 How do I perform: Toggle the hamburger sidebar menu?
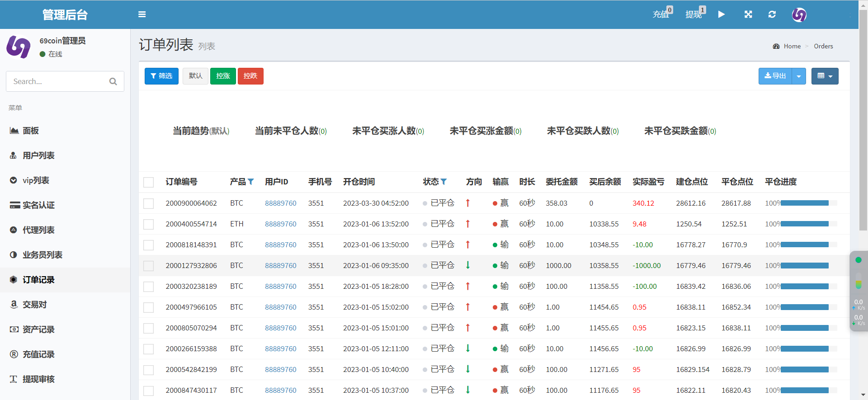point(142,14)
